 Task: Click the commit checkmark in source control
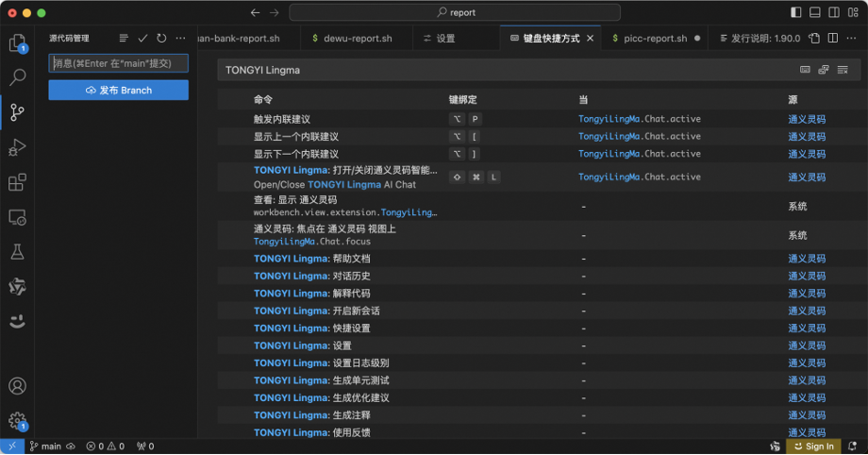tap(142, 39)
